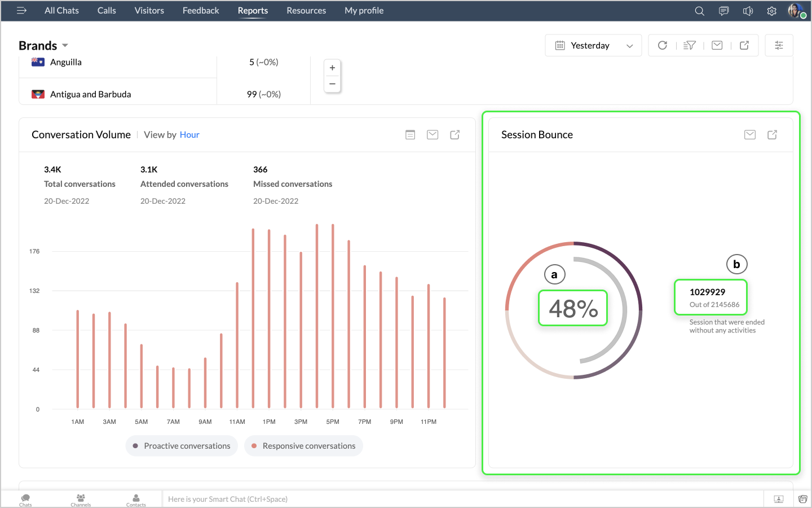Open customize report sliders button
The image size is (812, 508).
pyautogui.click(x=779, y=45)
